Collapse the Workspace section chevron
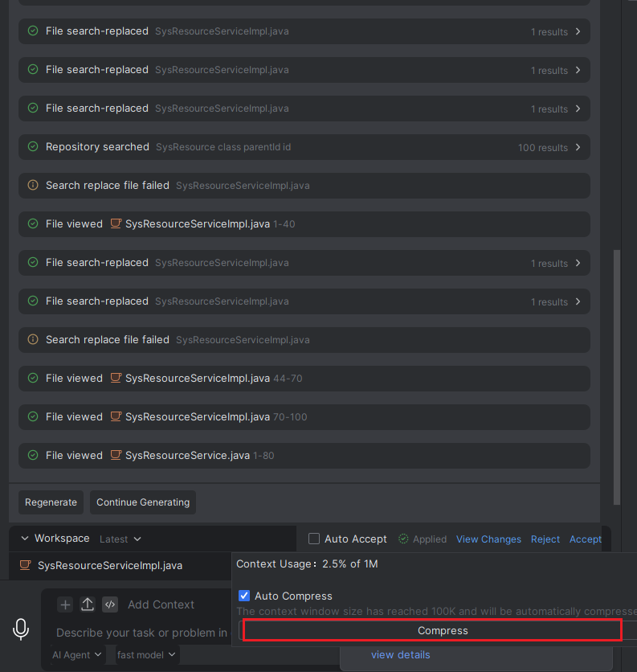Screen dimensions: 637x672 [x=25, y=539]
